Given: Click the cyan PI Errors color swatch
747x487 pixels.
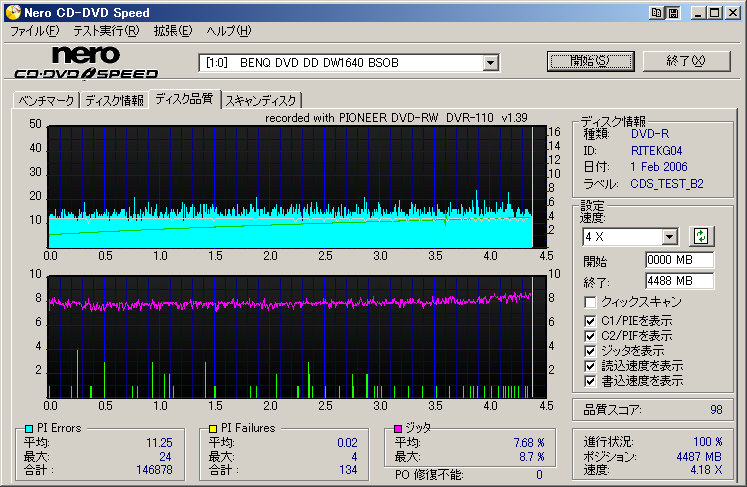Looking at the screenshot, I should coord(29,428).
